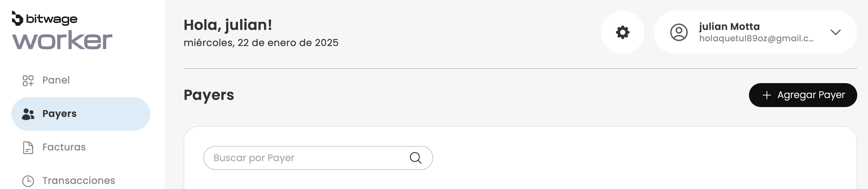Click the 'julian Motta' account name
This screenshot has width=868, height=189.
(729, 27)
